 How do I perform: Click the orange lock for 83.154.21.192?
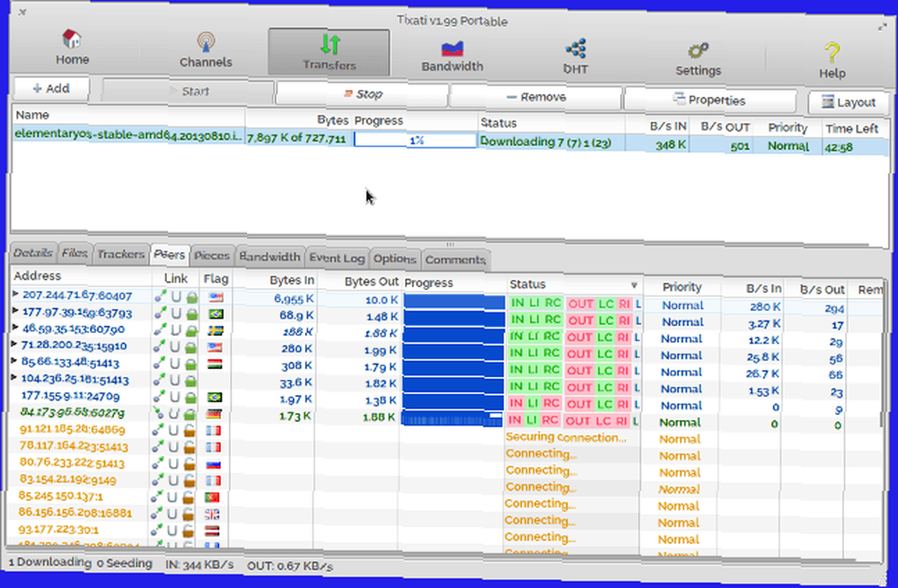pos(189,480)
